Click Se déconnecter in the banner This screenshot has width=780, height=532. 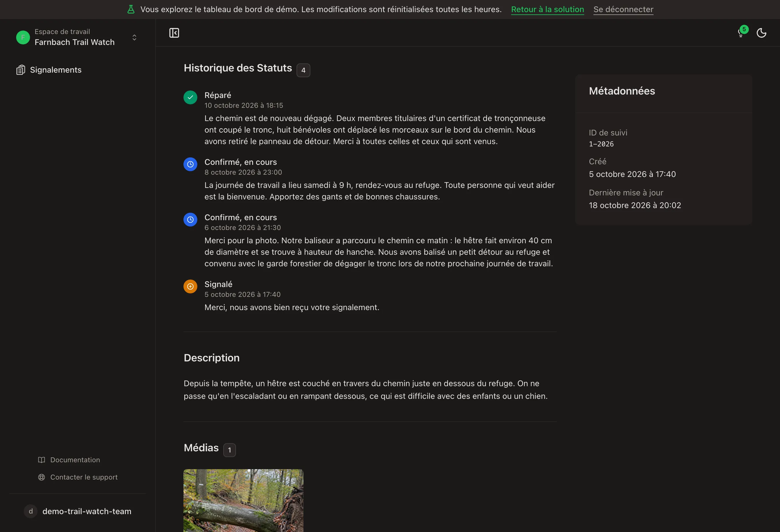tap(623, 10)
